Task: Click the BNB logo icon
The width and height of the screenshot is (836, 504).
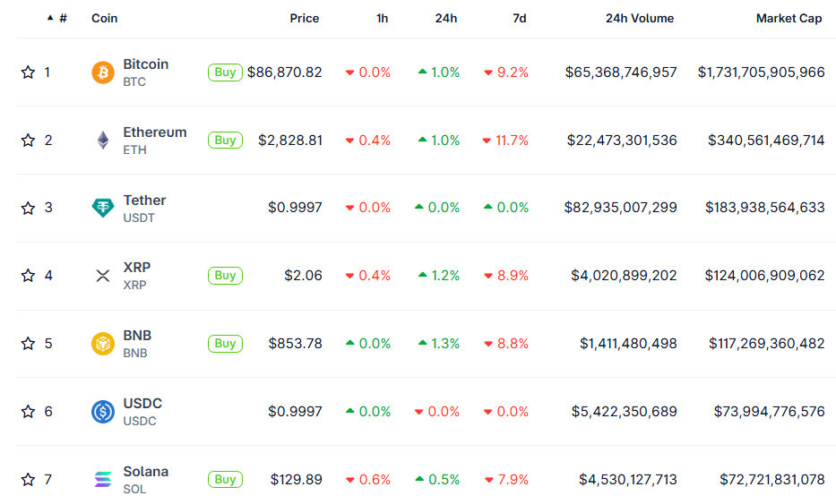Action: point(103,344)
